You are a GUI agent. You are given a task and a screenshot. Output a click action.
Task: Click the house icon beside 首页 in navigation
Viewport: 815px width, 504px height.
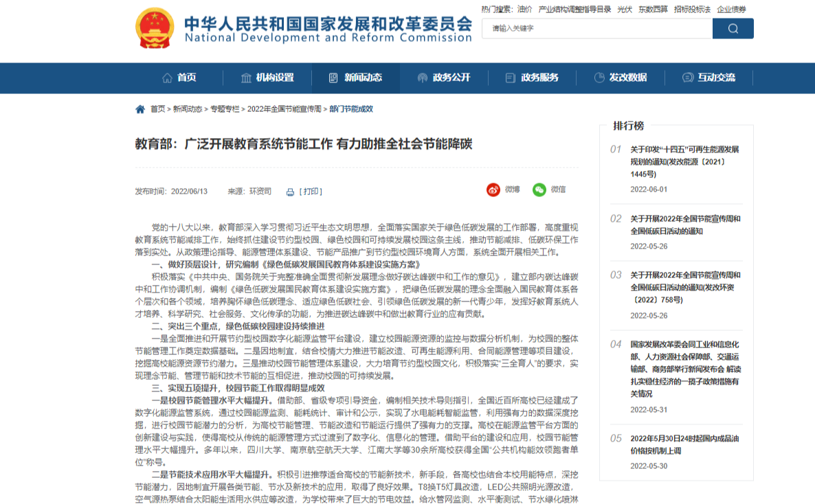pyautogui.click(x=167, y=78)
